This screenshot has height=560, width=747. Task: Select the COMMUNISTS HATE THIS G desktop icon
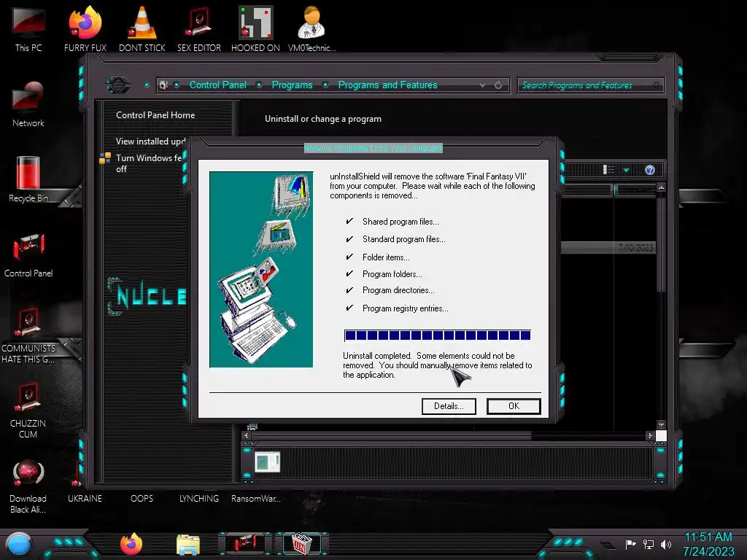pos(28,335)
